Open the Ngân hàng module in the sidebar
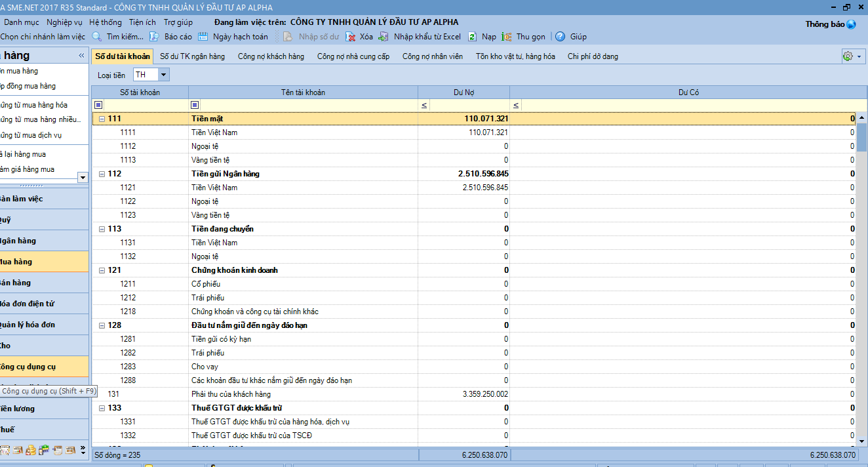Screen dimensions: 868x467 pyautogui.click(x=44, y=241)
